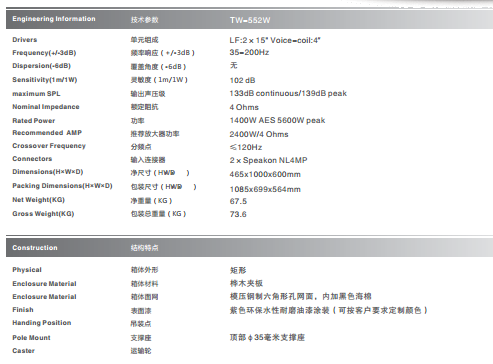Click the Pole Mount label

click(31, 338)
